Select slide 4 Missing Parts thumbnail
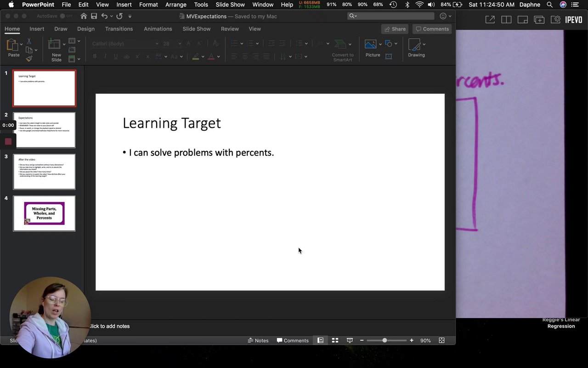The width and height of the screenshot is (588, 368). [44, 213]
